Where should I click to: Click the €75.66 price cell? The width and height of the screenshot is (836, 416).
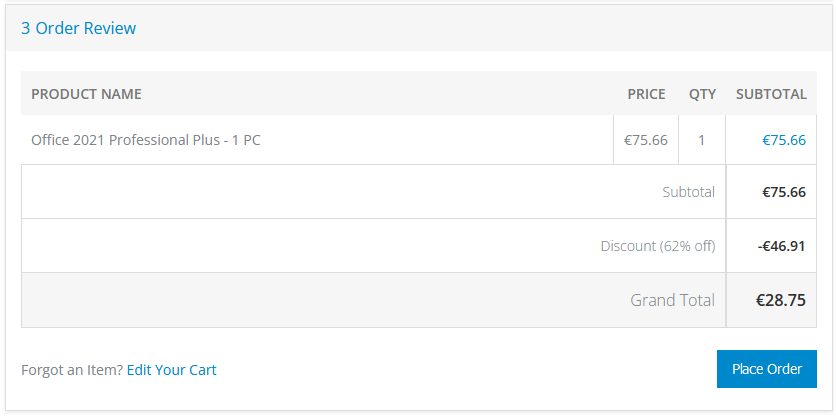tap(646, 140)
